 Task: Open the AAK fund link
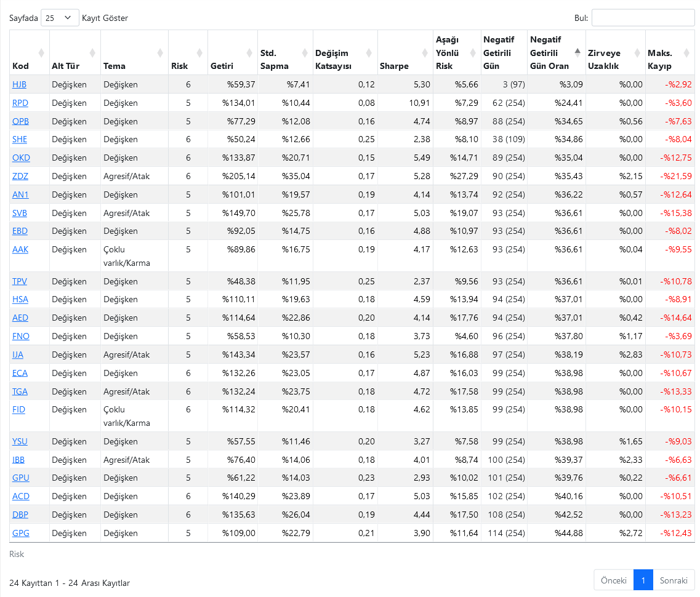[20, 249]
